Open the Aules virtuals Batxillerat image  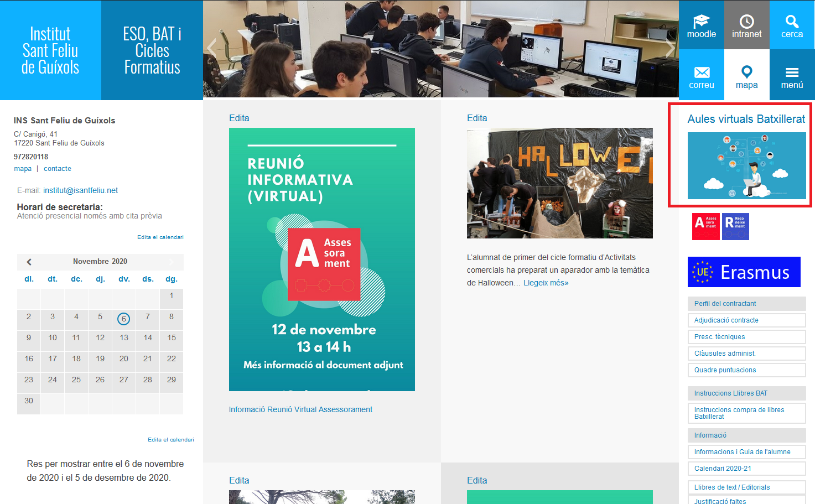[x=746, y=165]
